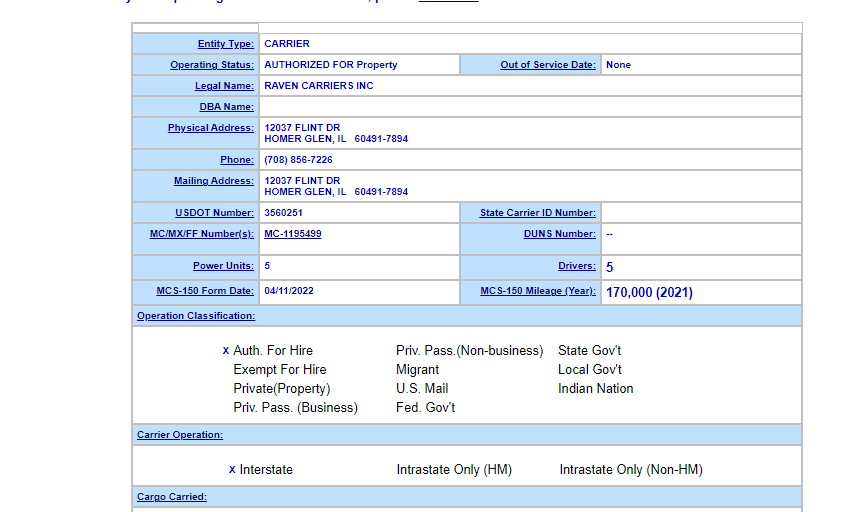The width and height of the screenshot is (861, 512).
Task: Select the Intrastate Only (HM) operation
Action: pyautogui.click(x=454, y=470)
